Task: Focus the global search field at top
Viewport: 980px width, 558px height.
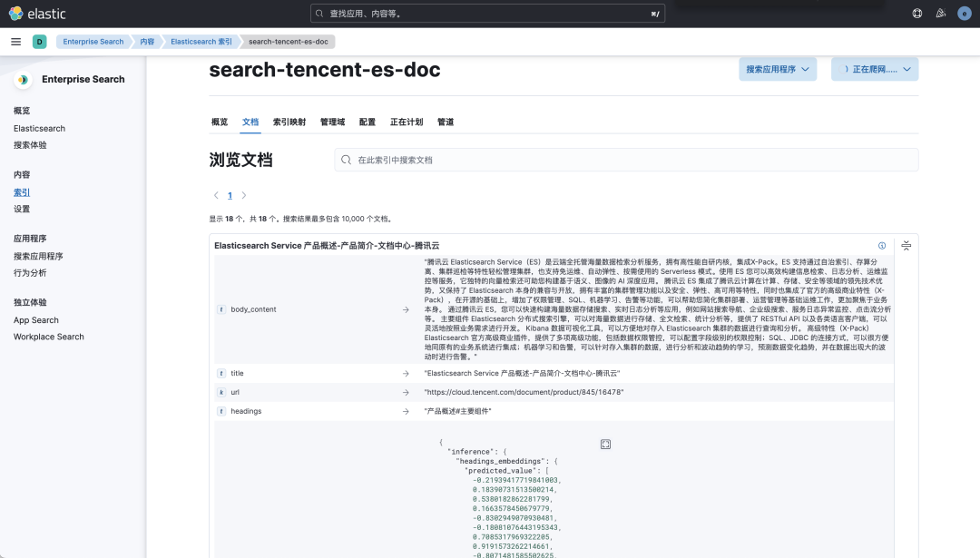Action: 487,13
